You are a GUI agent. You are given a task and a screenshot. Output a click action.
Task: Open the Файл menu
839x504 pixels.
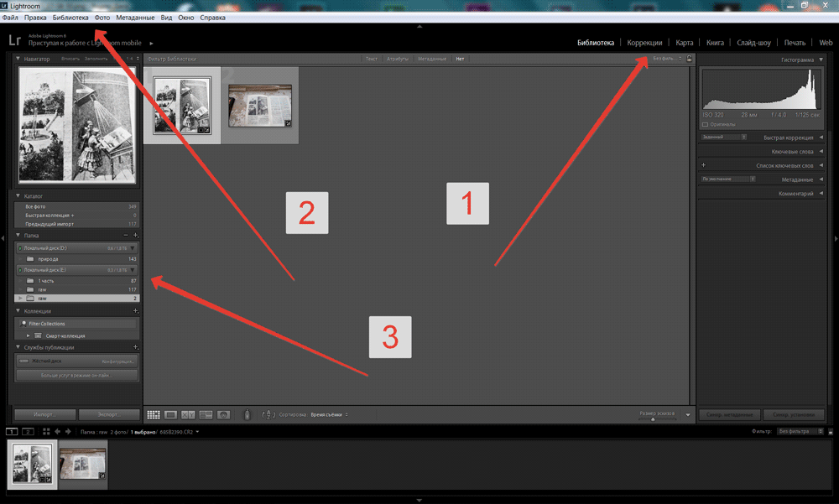point(10,18)
